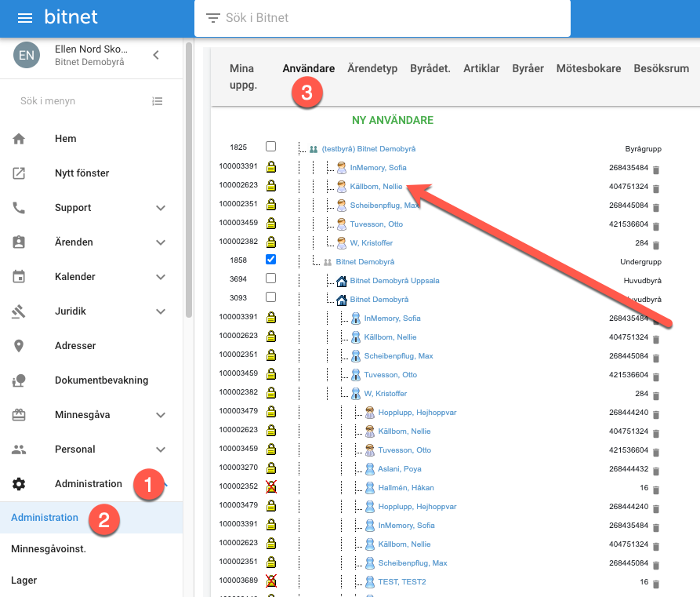
Task: Tick the checkbox on row 3093
Action: [270, 297]
